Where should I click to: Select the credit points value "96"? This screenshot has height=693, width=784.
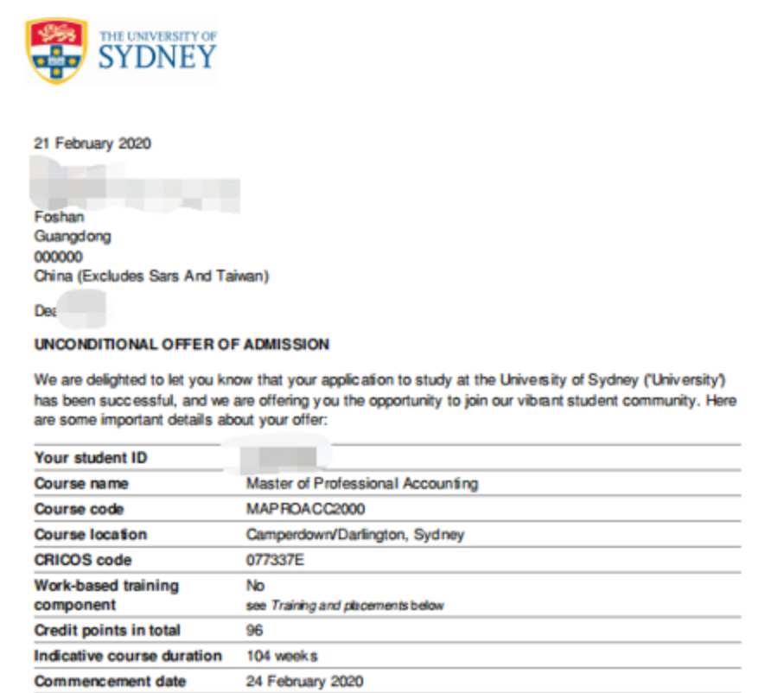coord(254,631)
